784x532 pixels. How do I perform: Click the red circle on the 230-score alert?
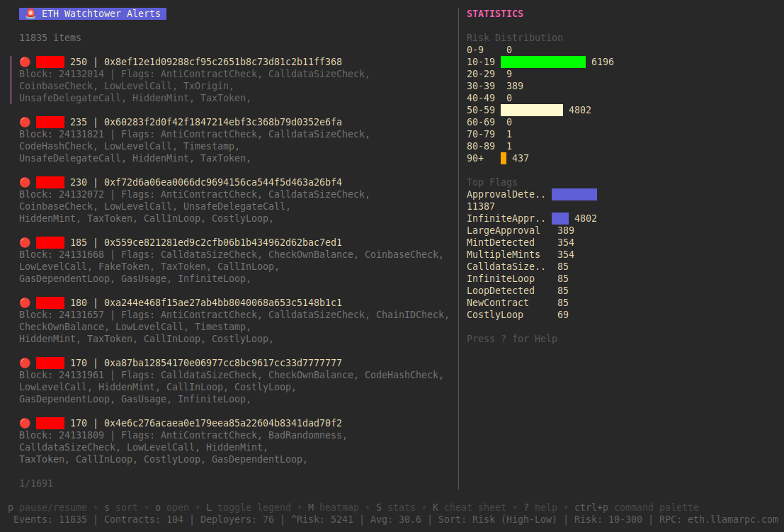pyautogui.click(x=25, y=182)
